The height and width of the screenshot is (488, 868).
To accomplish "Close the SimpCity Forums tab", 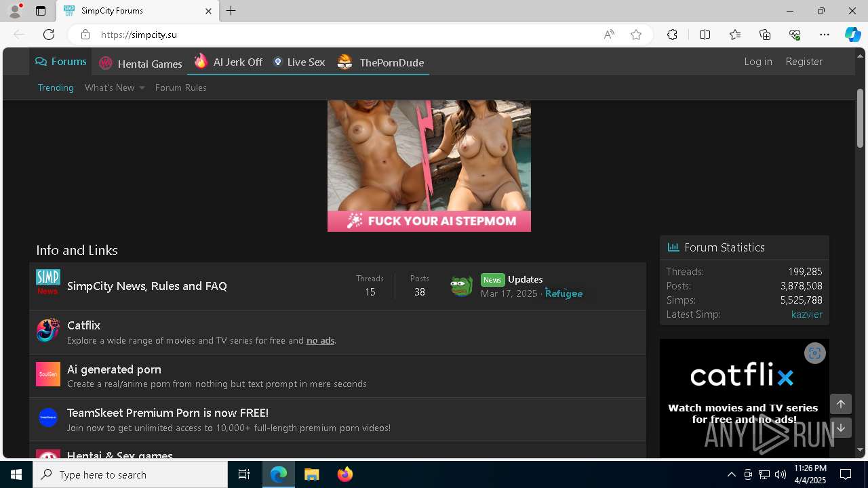I will click(208, 11).
